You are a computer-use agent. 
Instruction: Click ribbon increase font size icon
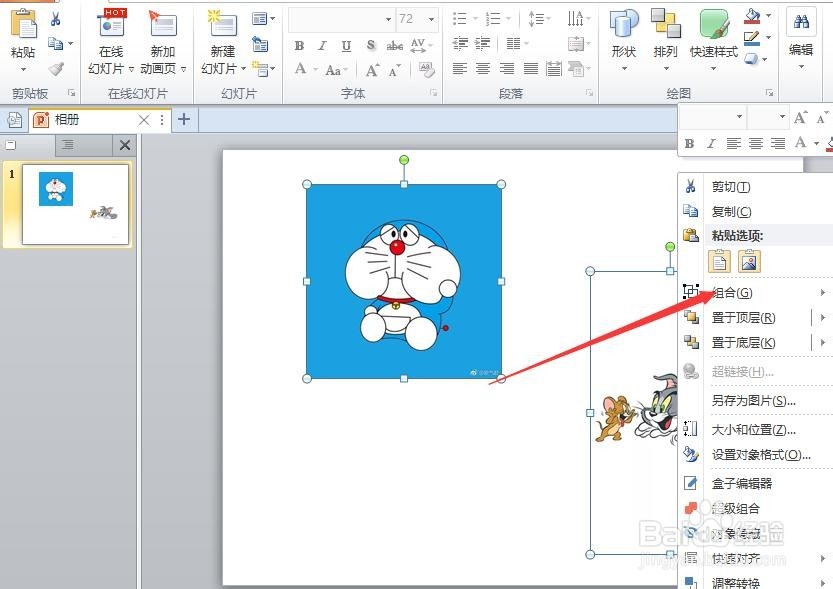click(x=372, y=70)
